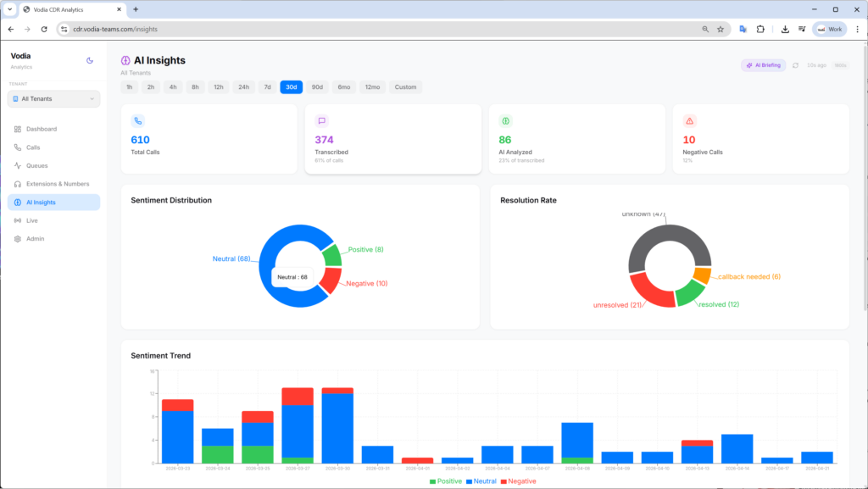Viewport: 868px width, 489px height.
Task: Click the AI Analyzed brain icon
Action: pyautogui.click(x=505, y=120)
